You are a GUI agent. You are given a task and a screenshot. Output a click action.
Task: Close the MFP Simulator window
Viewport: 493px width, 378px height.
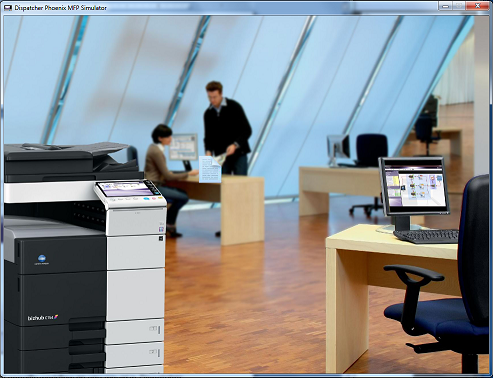click(477, 6)
